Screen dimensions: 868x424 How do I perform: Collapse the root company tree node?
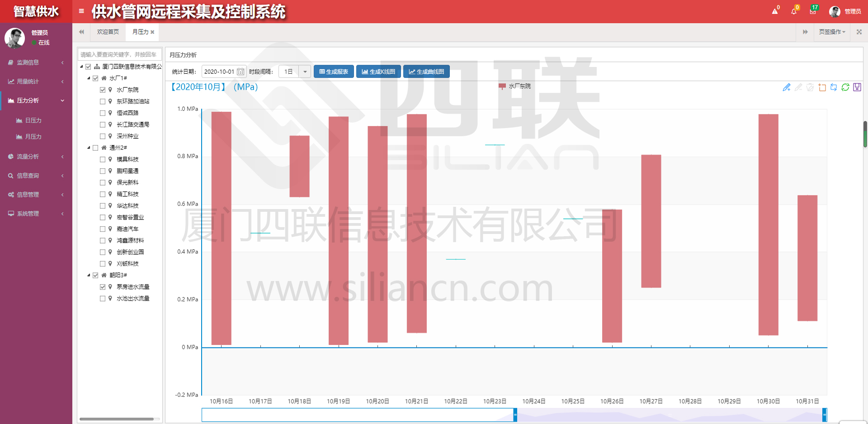point(82,67)
